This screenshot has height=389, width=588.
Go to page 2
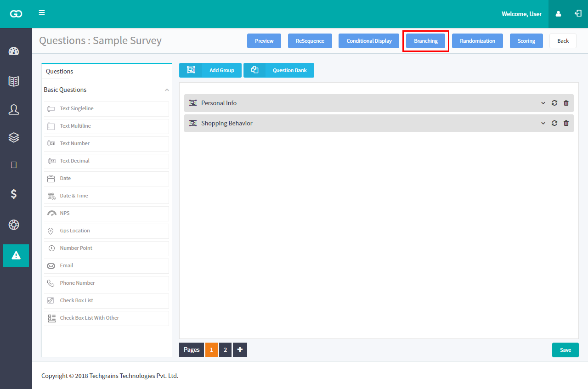click(x=225, y=350)
